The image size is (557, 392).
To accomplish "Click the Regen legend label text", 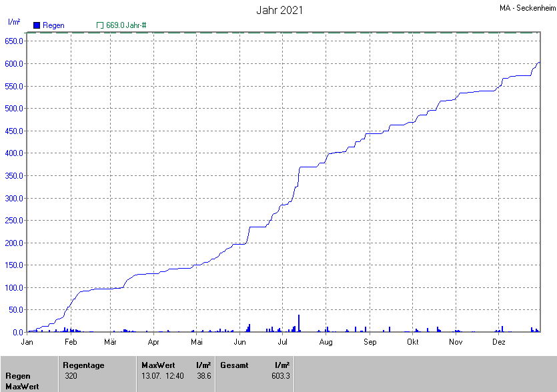I will point(54,25).
